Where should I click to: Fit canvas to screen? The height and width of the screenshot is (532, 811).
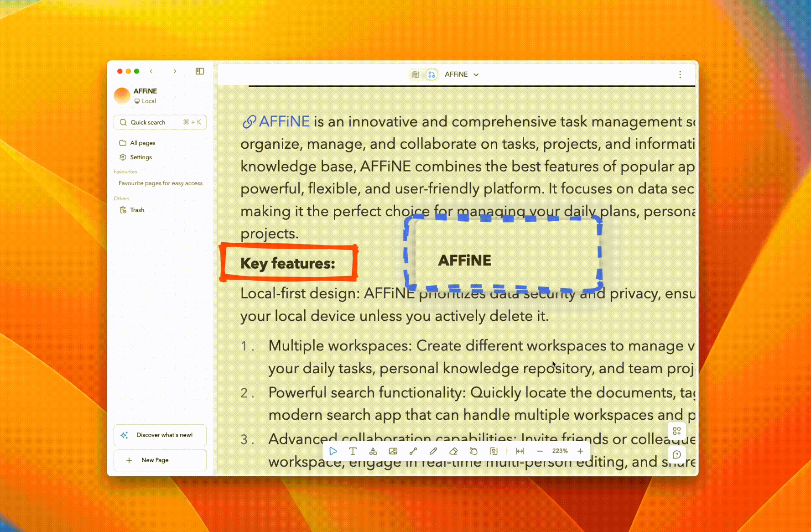(x=520, y=451)
